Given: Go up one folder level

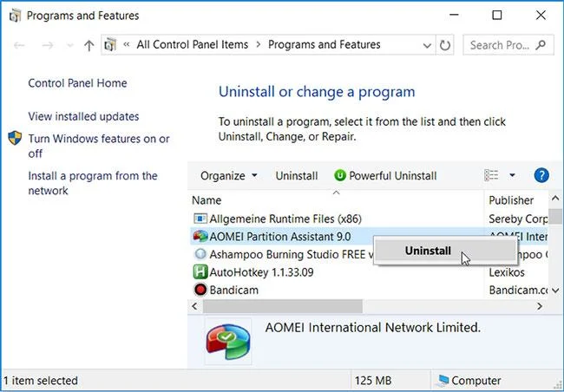Looking at the screenshot, I should 89,45.
